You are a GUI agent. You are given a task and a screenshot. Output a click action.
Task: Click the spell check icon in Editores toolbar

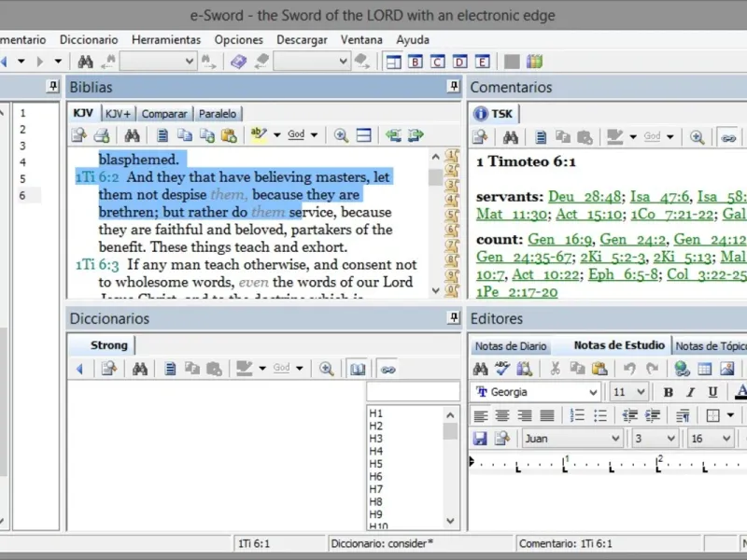coord(501,368)
